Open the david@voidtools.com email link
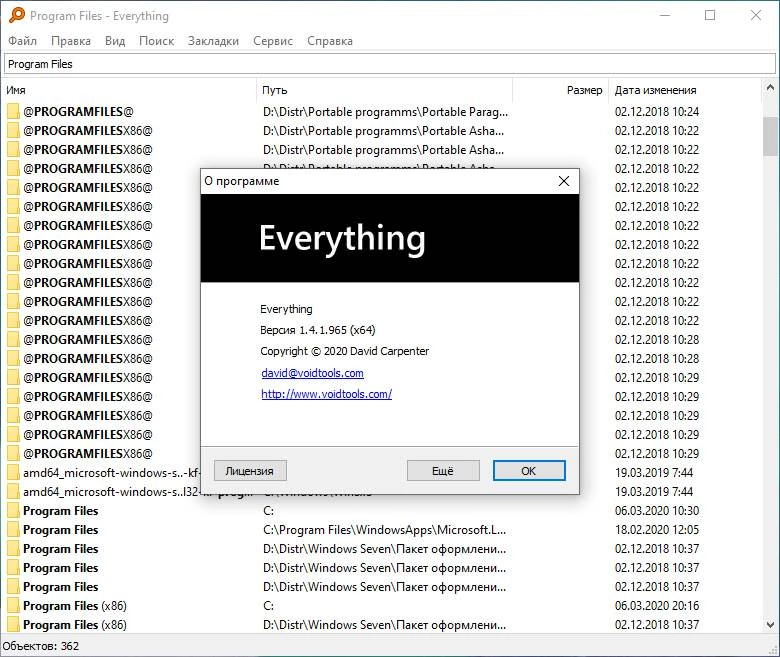780x657 pixels. pos(312,373)
